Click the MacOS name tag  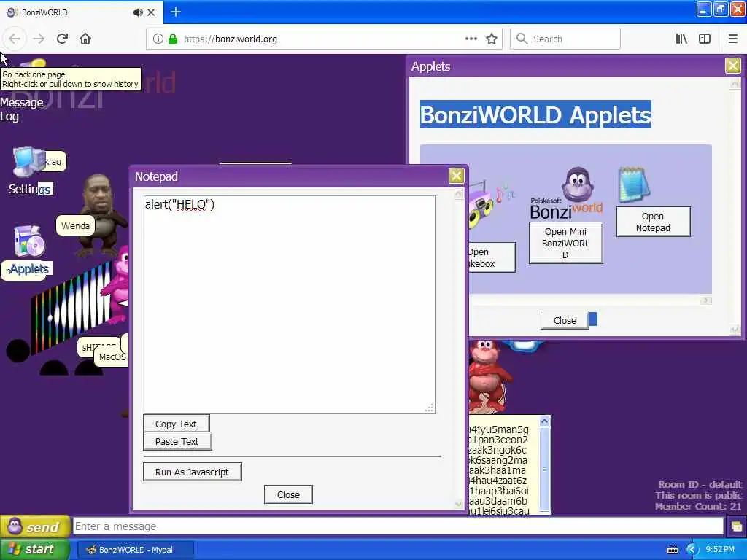[x=112, y=357]
